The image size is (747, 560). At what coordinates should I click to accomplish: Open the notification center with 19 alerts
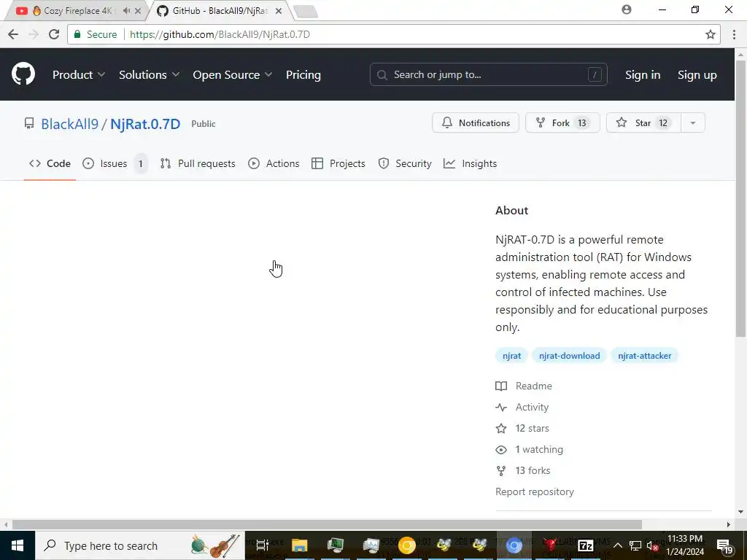(x=726, y=547)
